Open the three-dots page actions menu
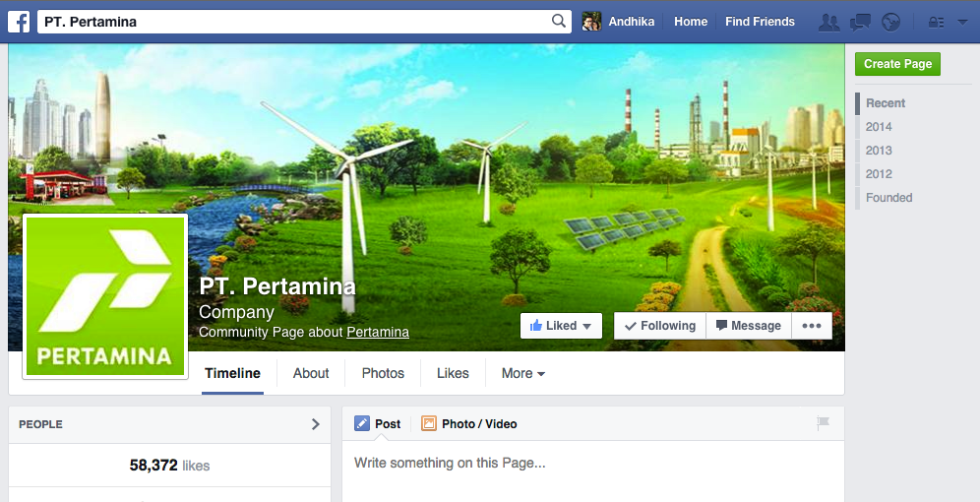980x502 pixels. click(811, 326)
